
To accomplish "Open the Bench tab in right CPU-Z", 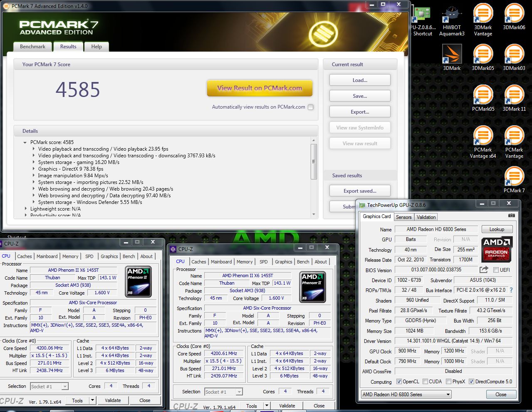I will (x=303, y=262).
